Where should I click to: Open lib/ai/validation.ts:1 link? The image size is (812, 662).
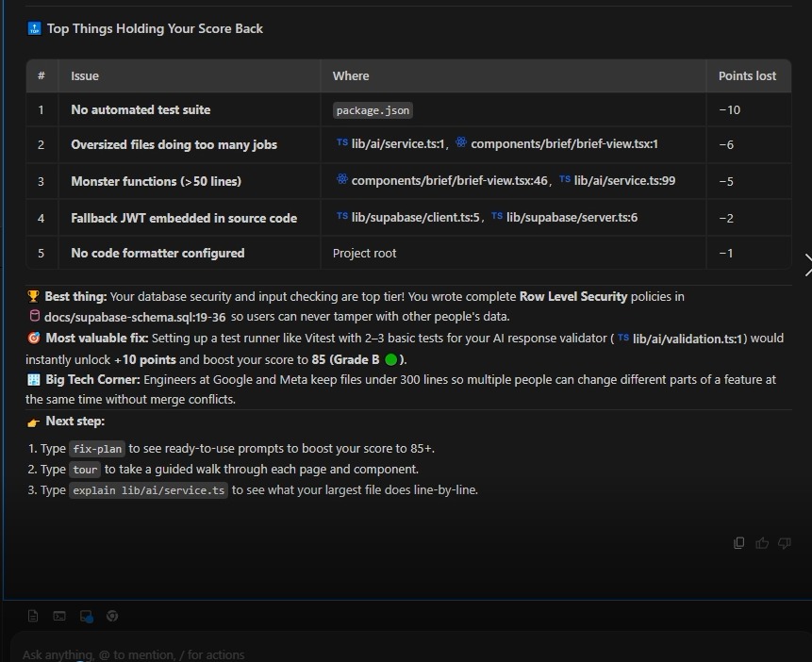pos(681,339)
